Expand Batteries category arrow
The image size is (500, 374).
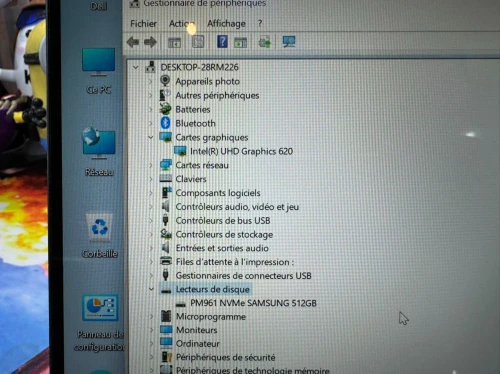pos(151,109)
